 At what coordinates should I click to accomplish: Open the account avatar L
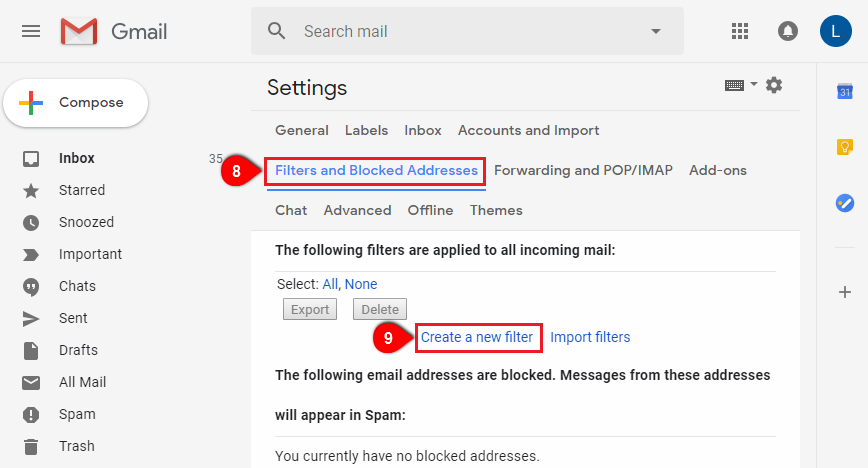click(835, 31)
